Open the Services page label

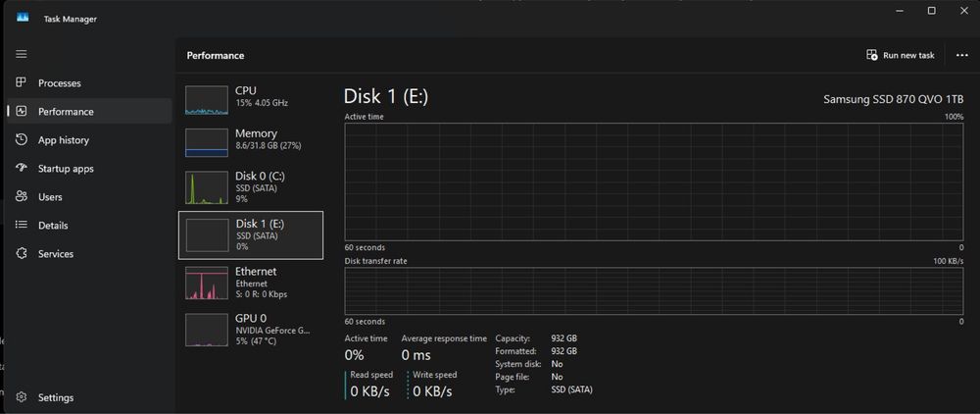point(56,254)
